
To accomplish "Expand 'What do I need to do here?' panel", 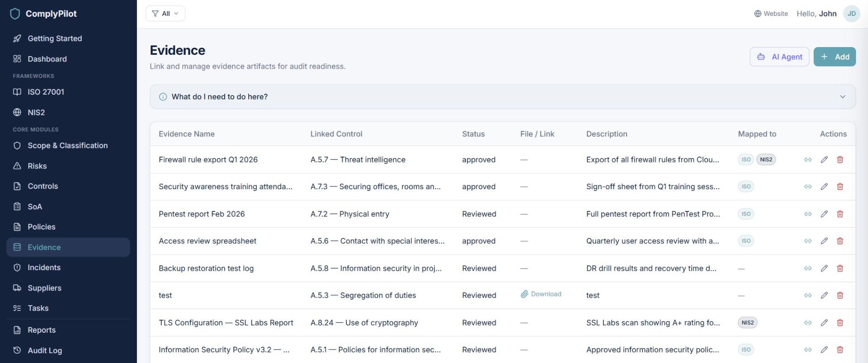I will [x=502, y=97].
